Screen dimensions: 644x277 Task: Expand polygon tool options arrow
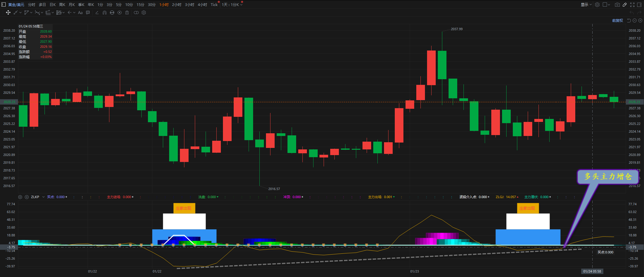click(31, 13)
